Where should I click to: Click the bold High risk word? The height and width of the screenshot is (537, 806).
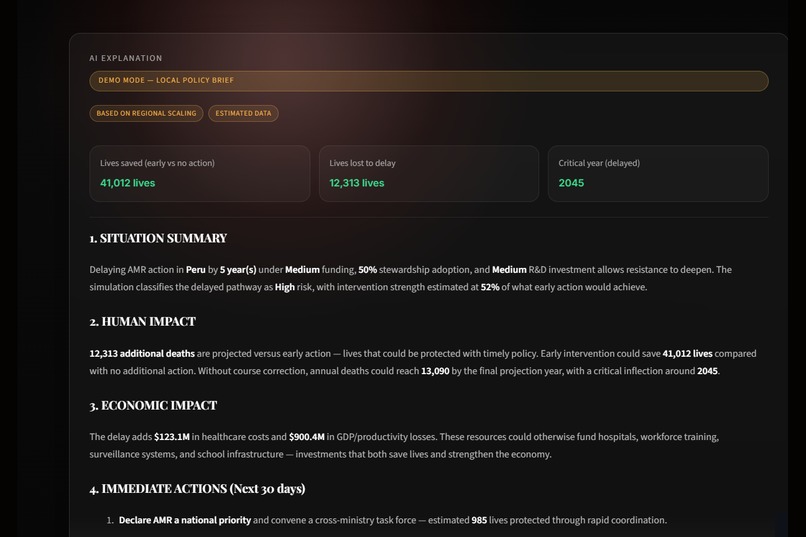pos(285,287)
